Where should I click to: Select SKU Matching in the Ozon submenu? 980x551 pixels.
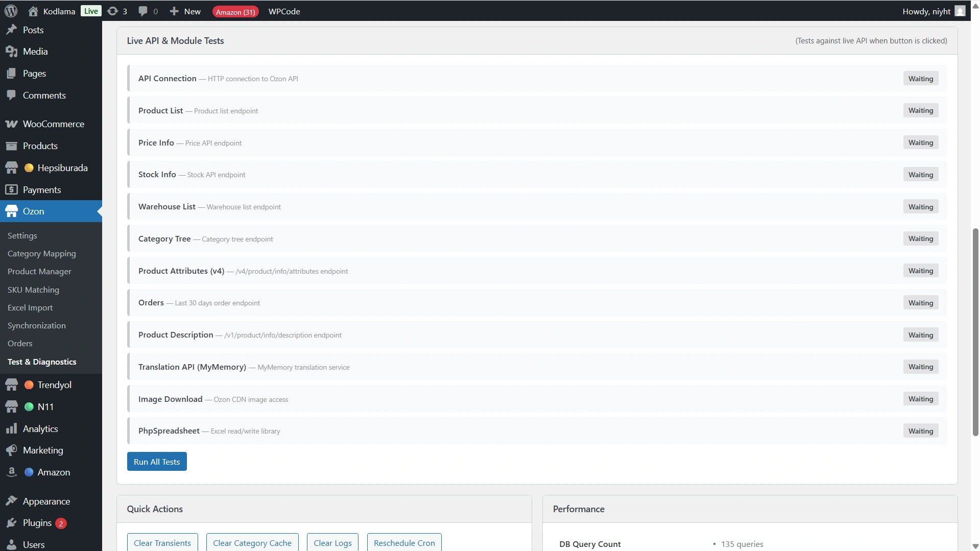(33, 290)
